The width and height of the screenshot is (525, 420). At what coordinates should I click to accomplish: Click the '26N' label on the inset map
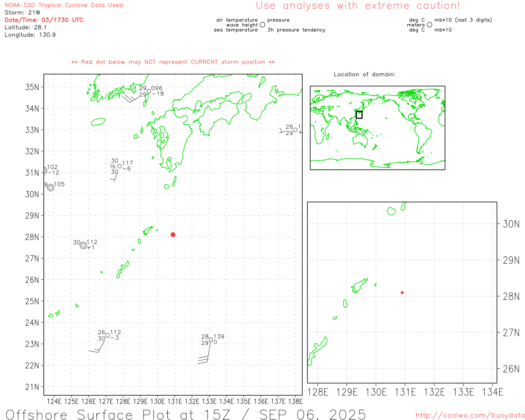(511, 369)
